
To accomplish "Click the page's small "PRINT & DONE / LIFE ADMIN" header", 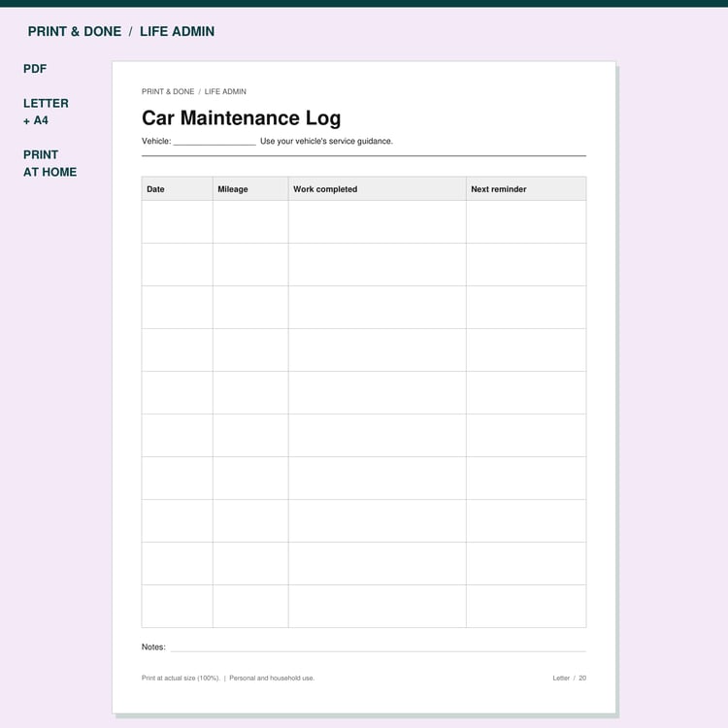I will (x=194, y=92).
